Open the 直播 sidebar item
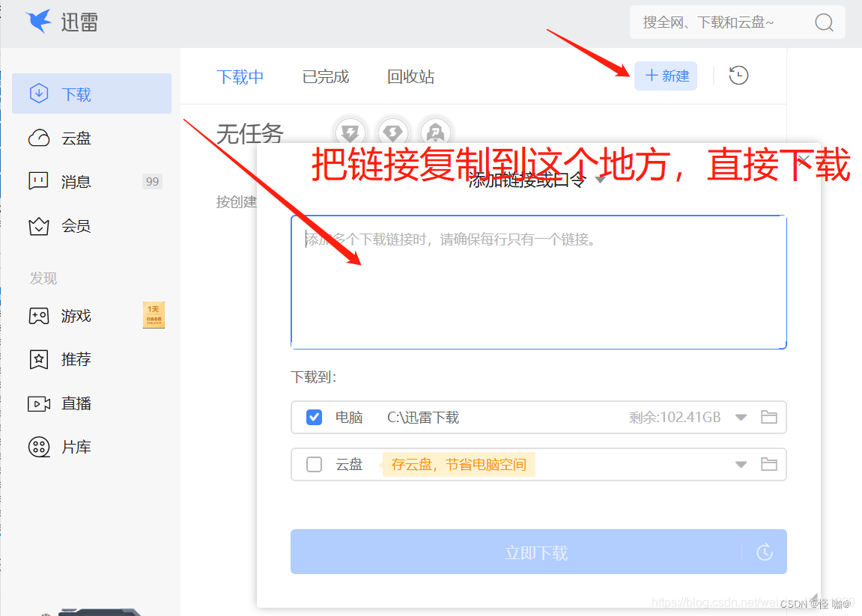 point(92,403)
